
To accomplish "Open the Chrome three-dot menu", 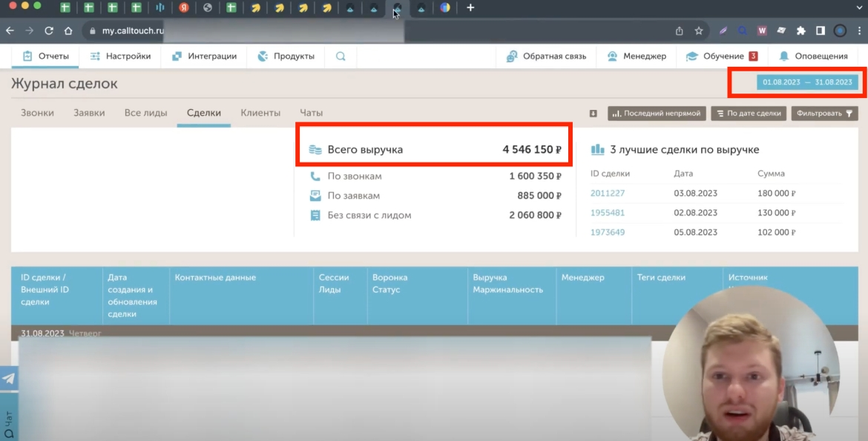I will [859, 31].
